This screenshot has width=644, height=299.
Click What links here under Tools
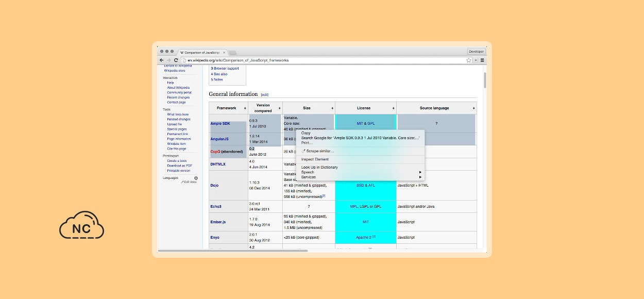(x=178, y=114)
